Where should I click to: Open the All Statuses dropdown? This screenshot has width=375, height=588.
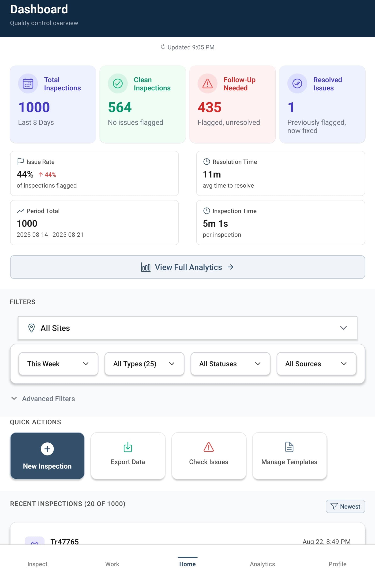point(230,364)
